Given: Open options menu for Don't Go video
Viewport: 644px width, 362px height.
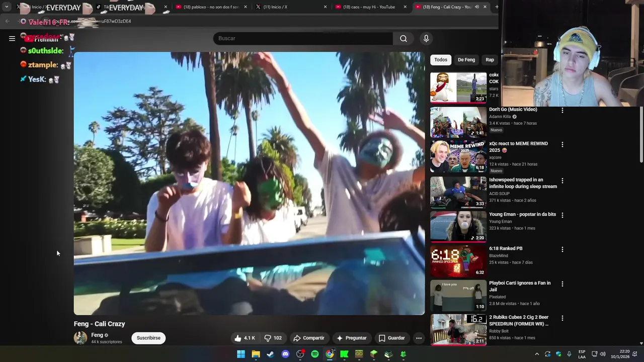Looking at the screenshot, I should (562, 110).
